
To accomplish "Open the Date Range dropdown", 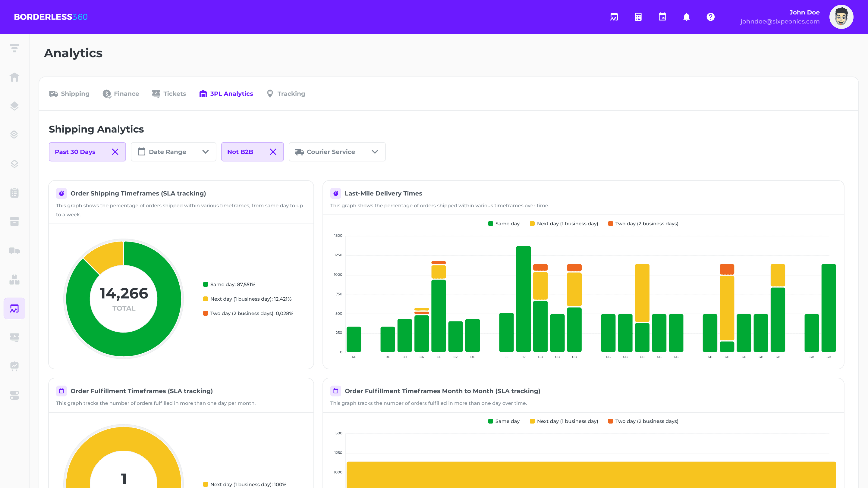I will pyautogui.click(x=174, y=152).
